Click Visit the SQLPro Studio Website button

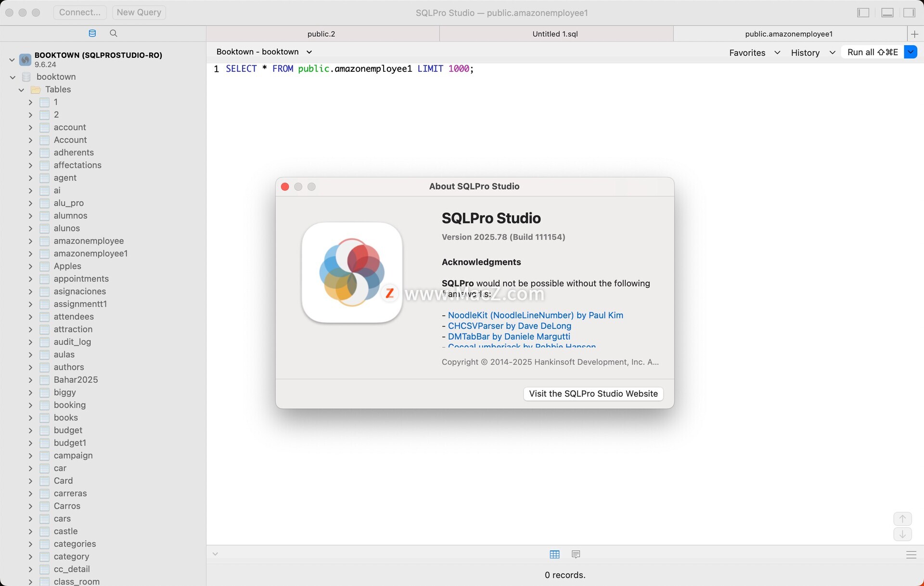pyautogui.click(x=593, y=393)
